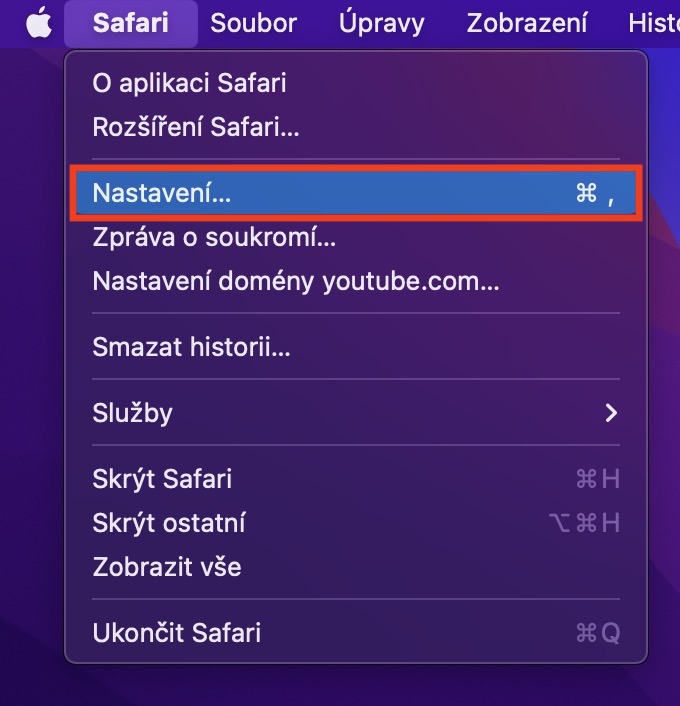Screen dimensions: 680x706
Task: Open Rozšíření Safari… entry
Action: [x=196, y=127]
